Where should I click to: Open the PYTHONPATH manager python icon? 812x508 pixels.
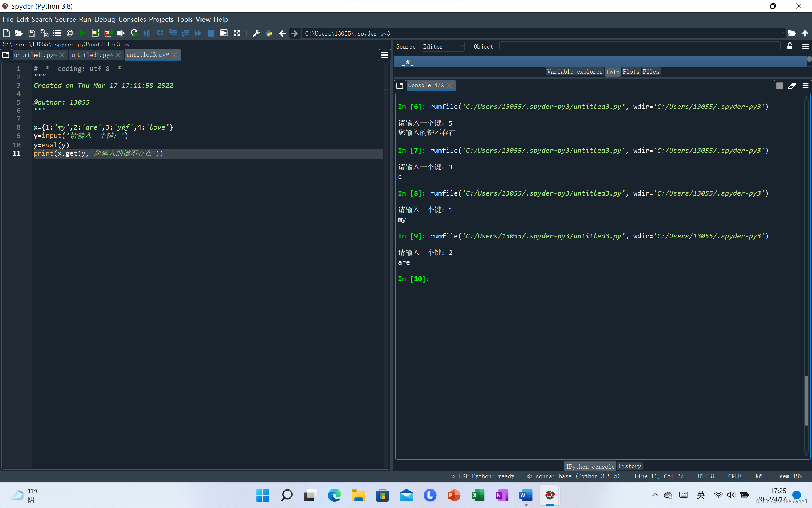tap(269, 33)
